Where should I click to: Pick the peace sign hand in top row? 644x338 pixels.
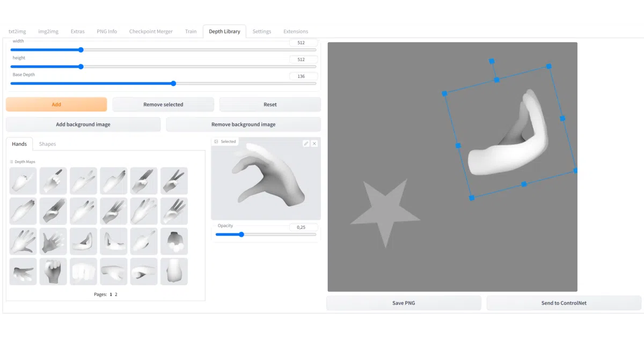click(174, 181)
